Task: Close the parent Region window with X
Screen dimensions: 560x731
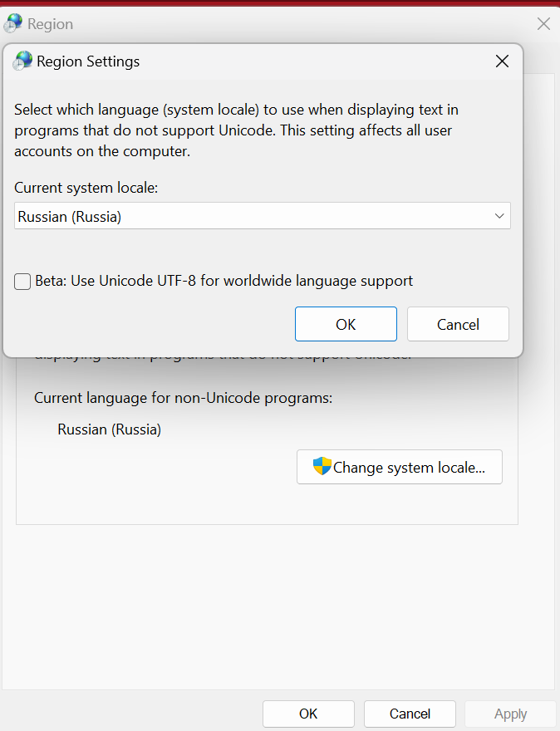Action: (543, 24)
